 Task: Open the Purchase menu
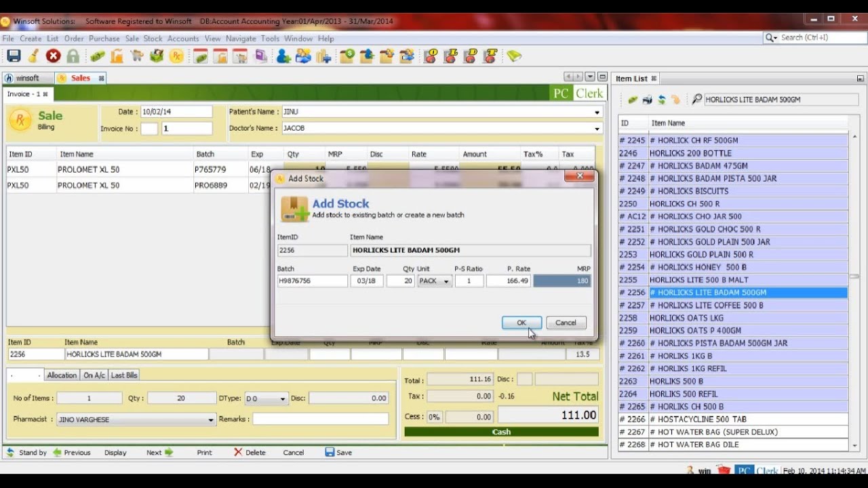click(x=104, y=39)
